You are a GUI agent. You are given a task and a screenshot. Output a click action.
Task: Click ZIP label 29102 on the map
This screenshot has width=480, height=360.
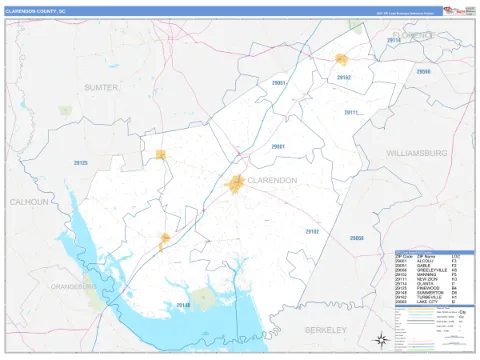[x=312, y=232]
